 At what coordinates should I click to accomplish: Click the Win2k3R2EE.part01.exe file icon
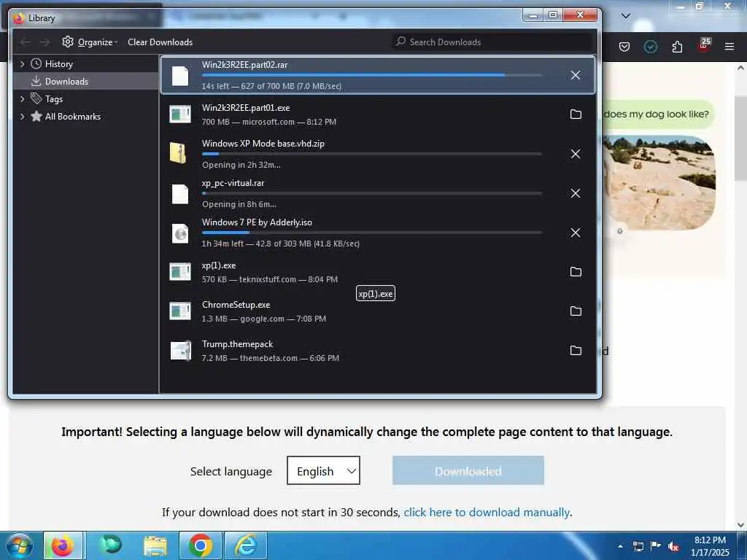tap(180, 114)
